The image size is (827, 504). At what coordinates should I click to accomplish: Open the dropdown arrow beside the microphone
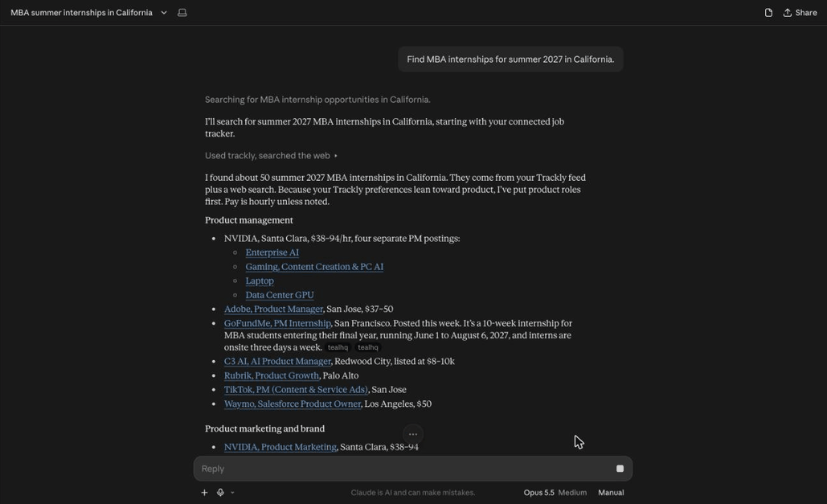(232, 493)
